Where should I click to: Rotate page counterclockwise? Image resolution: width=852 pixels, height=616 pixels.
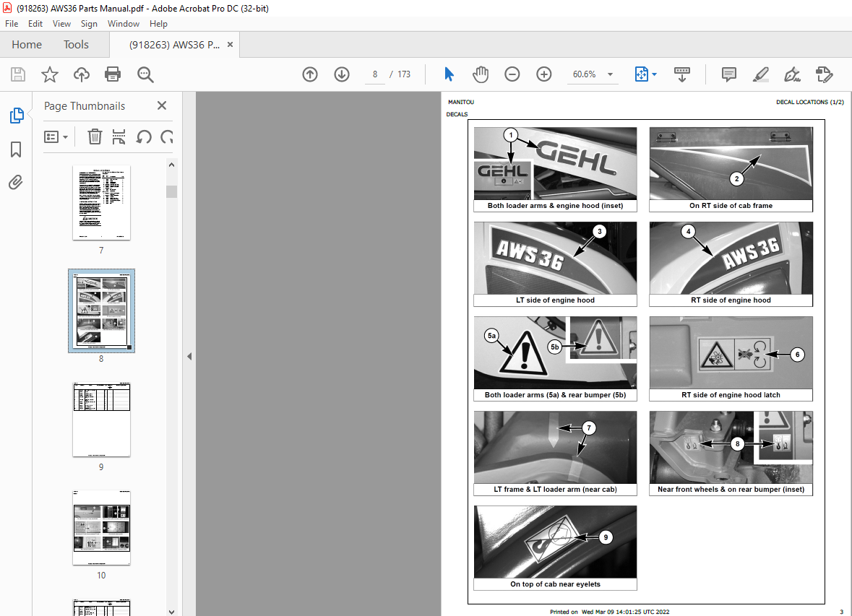(x=144, y=137)
